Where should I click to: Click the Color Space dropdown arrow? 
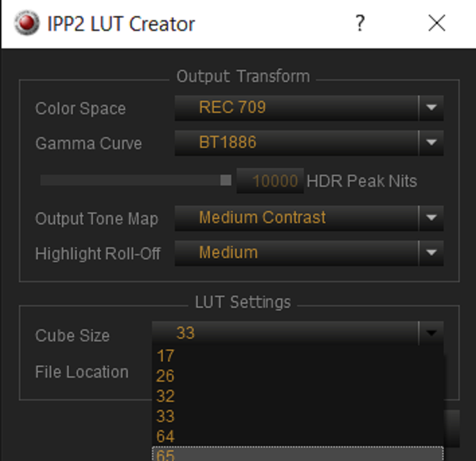click(432, 108)
